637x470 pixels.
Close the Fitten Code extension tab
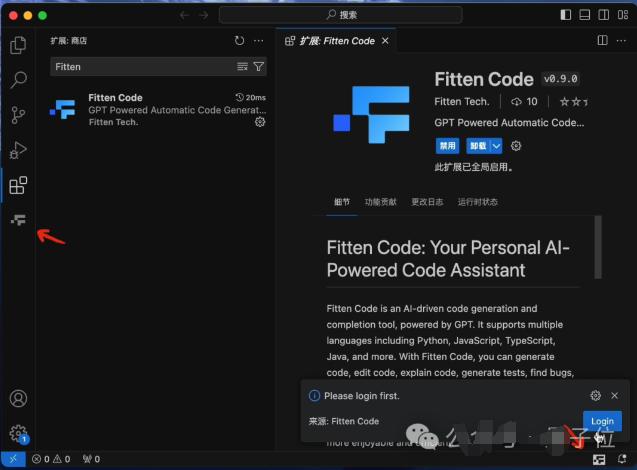pyautogui.click(x=385, y=41)
